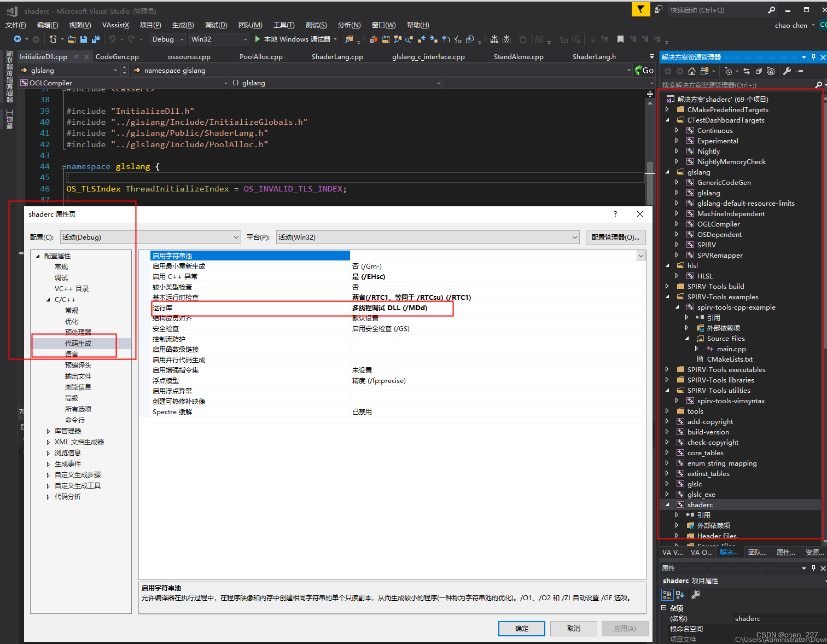Select the glslc_exe project in Solution Explorer

pos(701,494)
